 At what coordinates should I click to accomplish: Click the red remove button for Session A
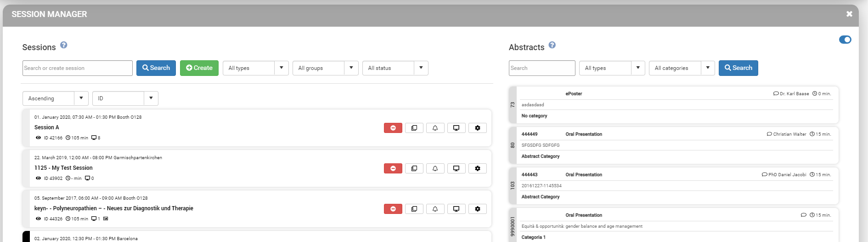(393, 128)
